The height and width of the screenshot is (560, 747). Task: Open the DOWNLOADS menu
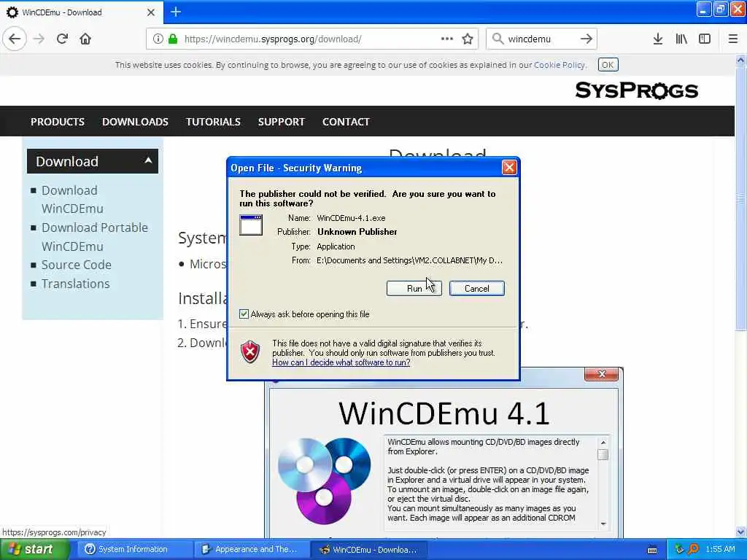[x=135, y=122]
